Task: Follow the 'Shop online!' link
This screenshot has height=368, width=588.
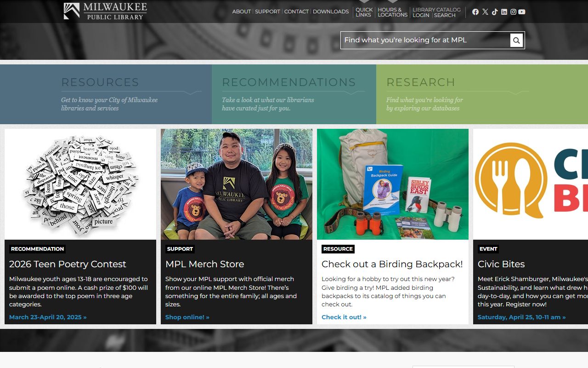Action: click(187, 317)
